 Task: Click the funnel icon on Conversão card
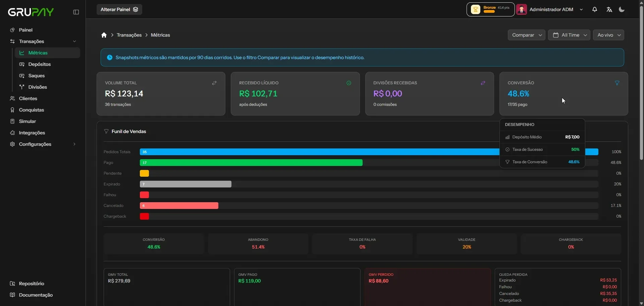[617, 83]
